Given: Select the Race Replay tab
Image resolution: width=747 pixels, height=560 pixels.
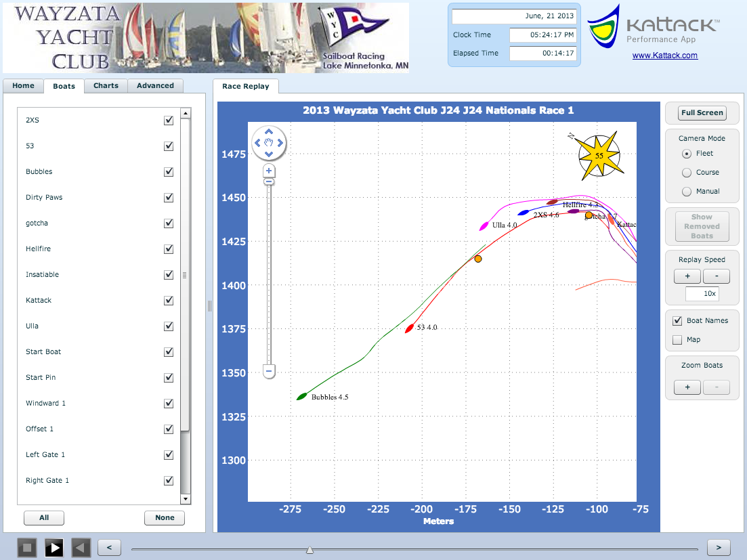Looking at the screenshot, I should tap(245, 86).
